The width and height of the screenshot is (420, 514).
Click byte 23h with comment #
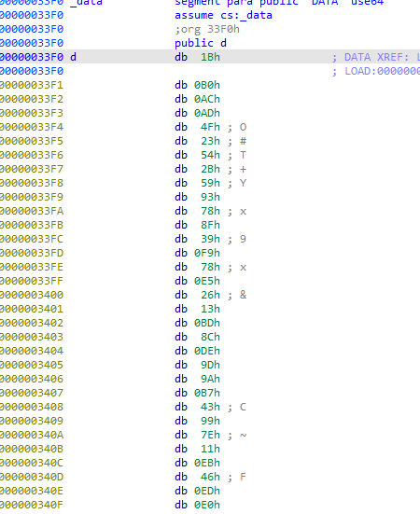tap(210, 141)
